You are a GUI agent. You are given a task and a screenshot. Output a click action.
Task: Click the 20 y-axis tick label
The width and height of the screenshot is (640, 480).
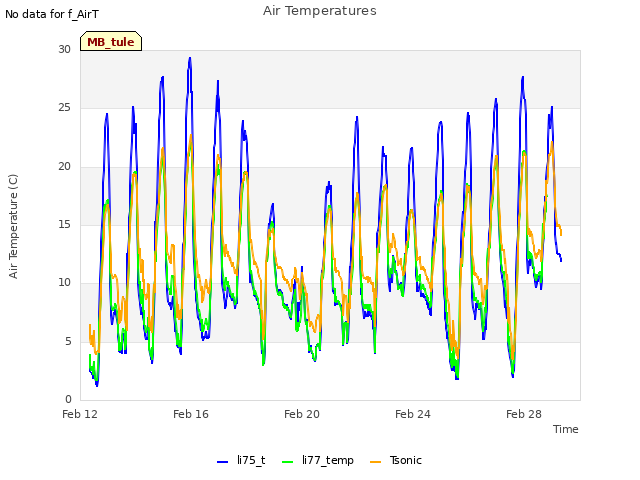[64, 167]
